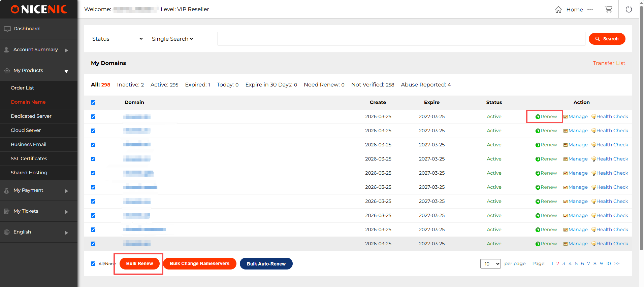The width and height of the screenshot is (644, 287).
Task: Click the Health Check bulb icon in the first row
Action: pyautogui.click(x=594, y=117)
